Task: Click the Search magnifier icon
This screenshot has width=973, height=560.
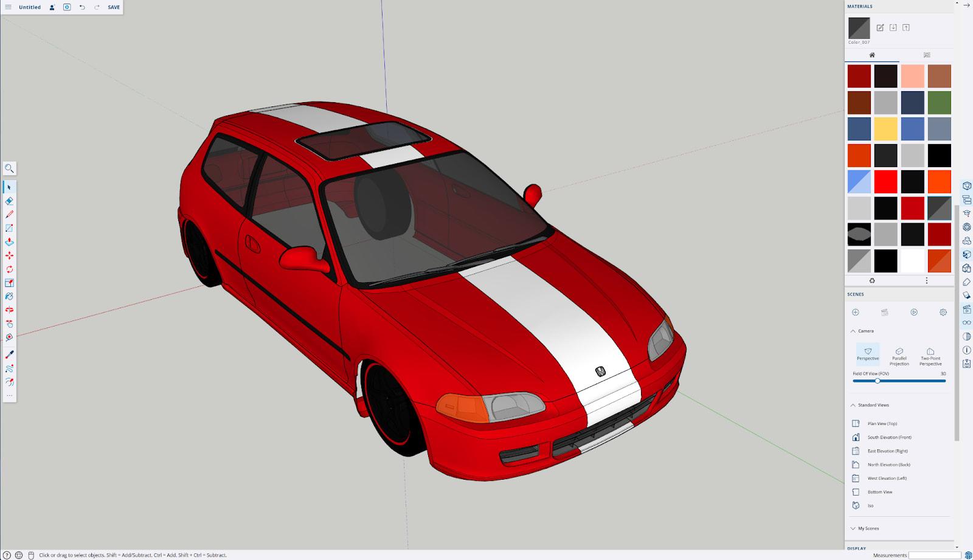Action: pyautogui.click(x=9, y=168)
